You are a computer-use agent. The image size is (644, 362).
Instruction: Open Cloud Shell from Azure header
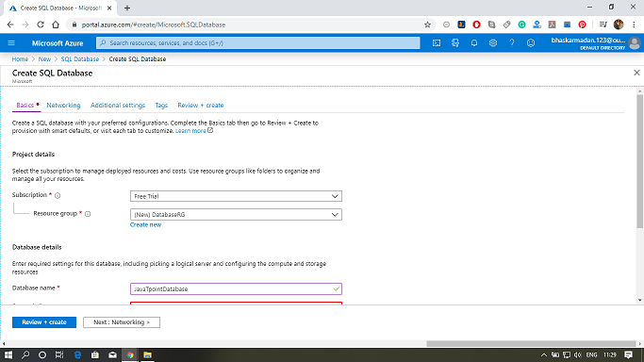[x=437, y=43]
